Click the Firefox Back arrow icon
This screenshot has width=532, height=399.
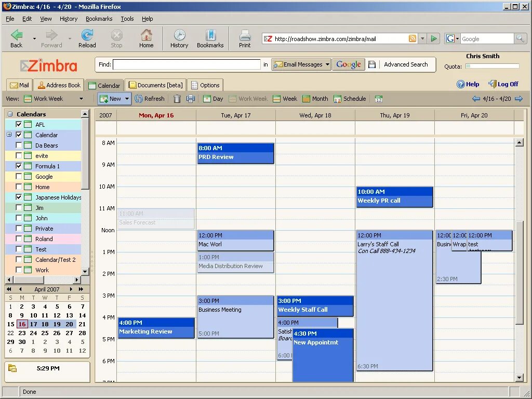pos(16,35)
